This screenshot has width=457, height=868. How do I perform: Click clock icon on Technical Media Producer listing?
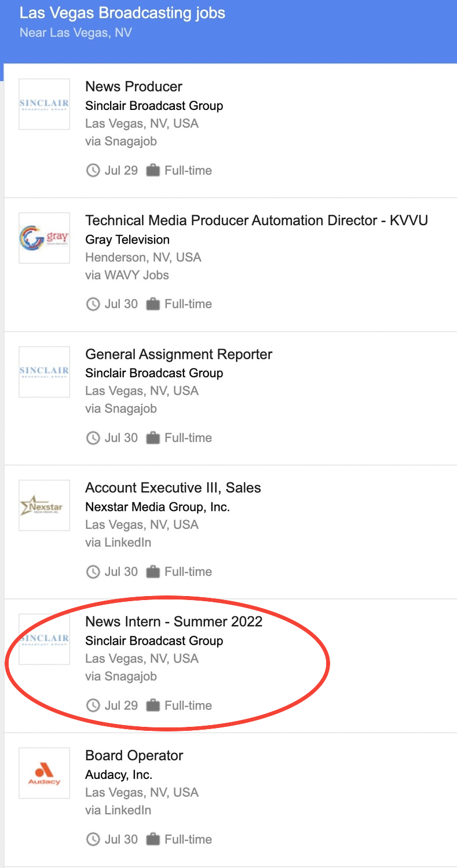pyautogui.click(x=93, y=304)
